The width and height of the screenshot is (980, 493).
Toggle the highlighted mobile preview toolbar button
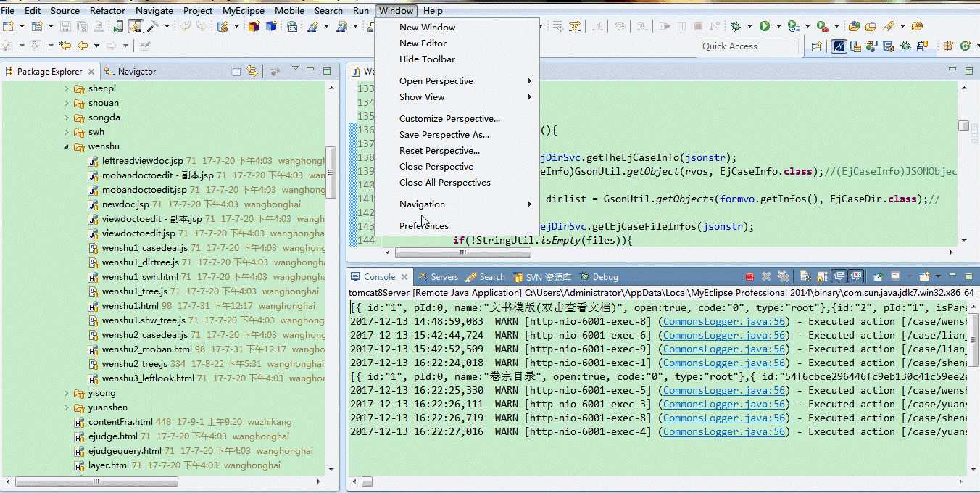pyautogui.click(x=136, y=26)
